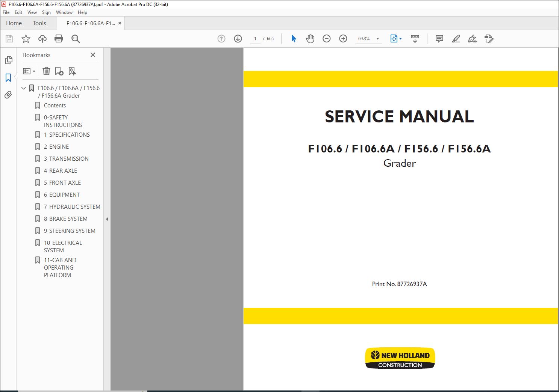Viewport: 559px width, 392px height.
Task: Add a sticky note comment
Action: click(439, 39)
